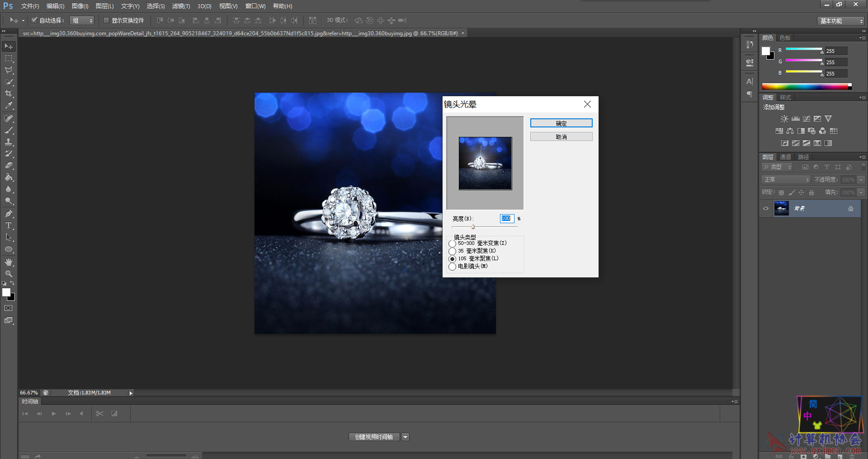
Task: Open the Auto-Select group dropdown
Action: point(82,20)
